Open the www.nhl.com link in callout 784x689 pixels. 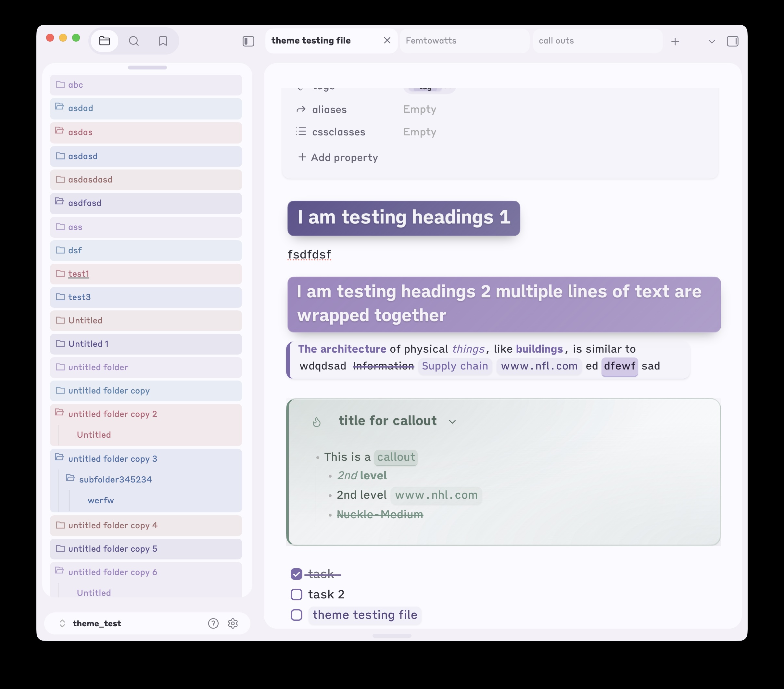[436, 495]
